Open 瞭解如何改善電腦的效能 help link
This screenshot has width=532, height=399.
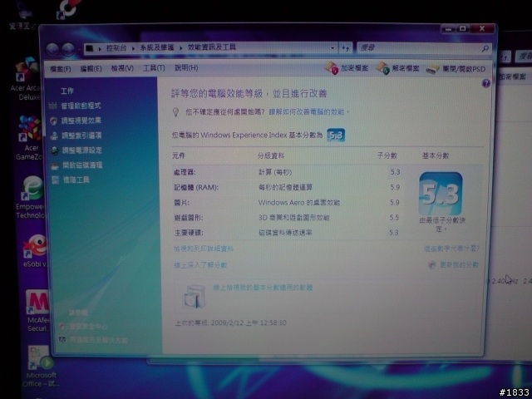308,112
